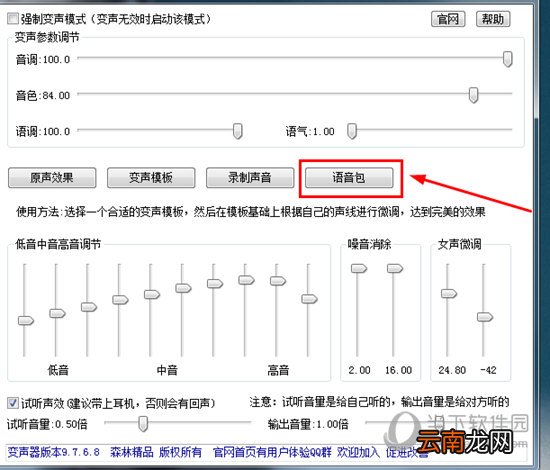Click the 语气 slider handle
The height and width of the screenshot is (470, 550).
(x=352, y=131)
